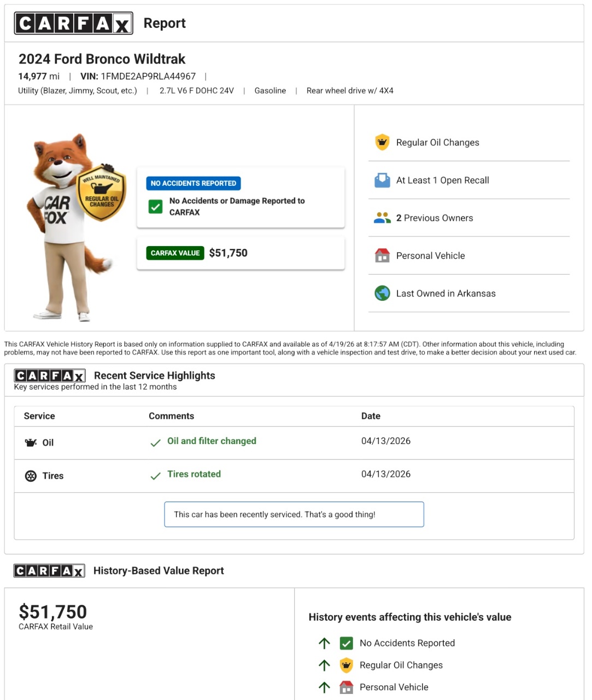Click the green CARFAX VALUE badge
Viewport: 592px width, 700px height.
click(175, 253)
